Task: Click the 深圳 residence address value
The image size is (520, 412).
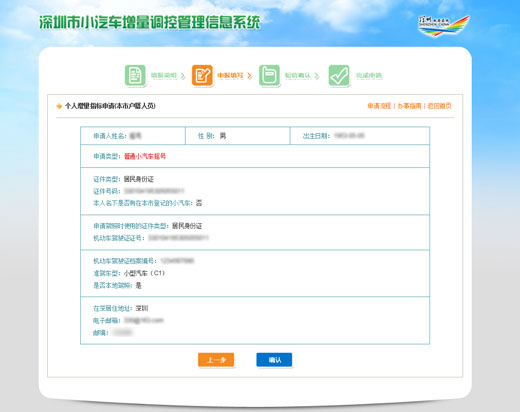Action: pos(142,308)
